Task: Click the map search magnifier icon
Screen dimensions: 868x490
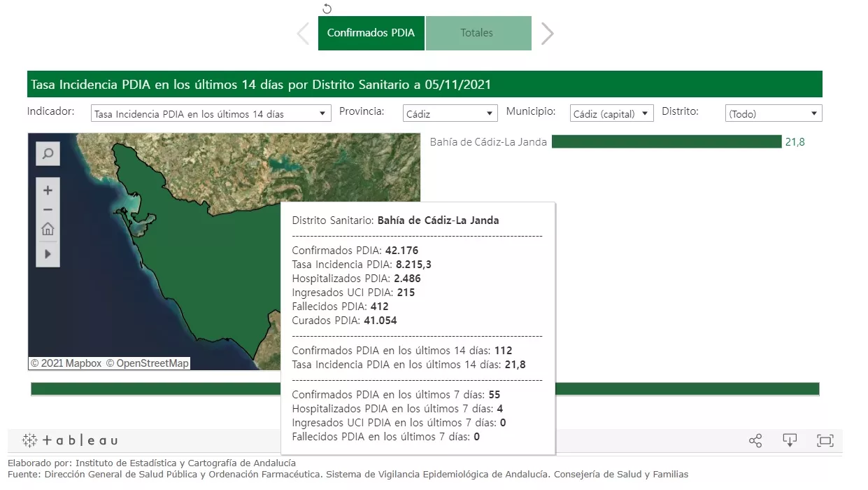Action: pos(48,154)
